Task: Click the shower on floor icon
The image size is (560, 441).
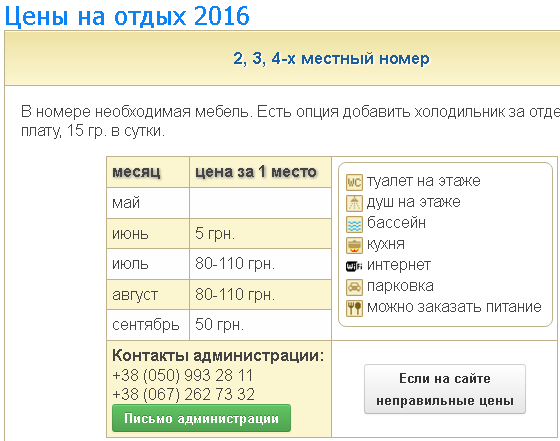Action: pos(354,203)
